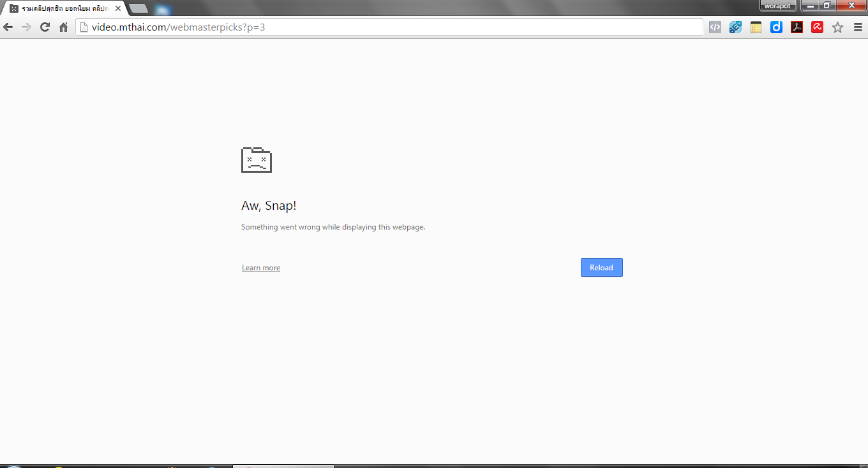The image size is (868, 468).
Task: Open the home page via house icon
Action: 63,27
